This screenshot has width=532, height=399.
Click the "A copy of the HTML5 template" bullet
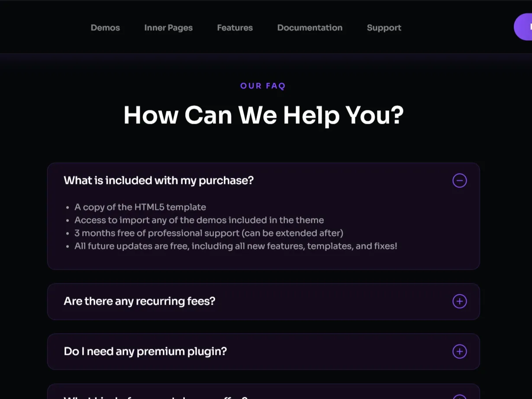tap(140, 207)
